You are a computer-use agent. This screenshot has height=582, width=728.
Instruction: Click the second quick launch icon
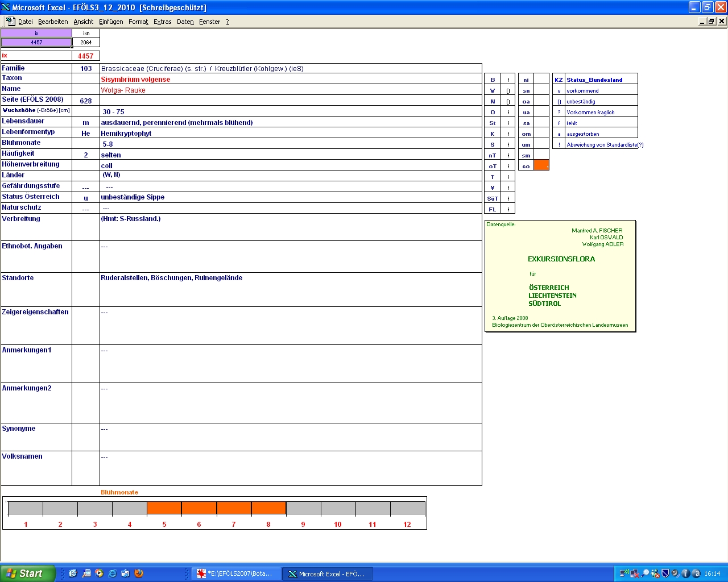[86, 573]
